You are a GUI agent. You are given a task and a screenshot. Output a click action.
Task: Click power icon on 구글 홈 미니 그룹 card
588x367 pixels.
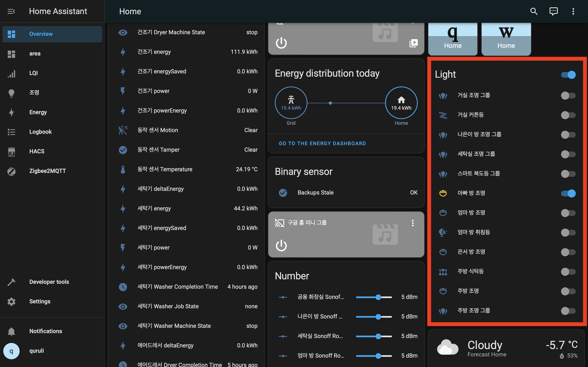coord(281,245)
